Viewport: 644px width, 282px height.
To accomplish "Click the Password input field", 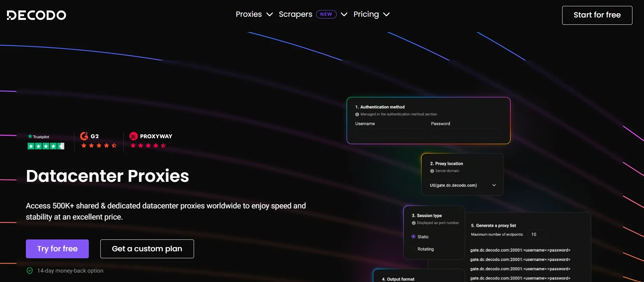I will (466, 133).
